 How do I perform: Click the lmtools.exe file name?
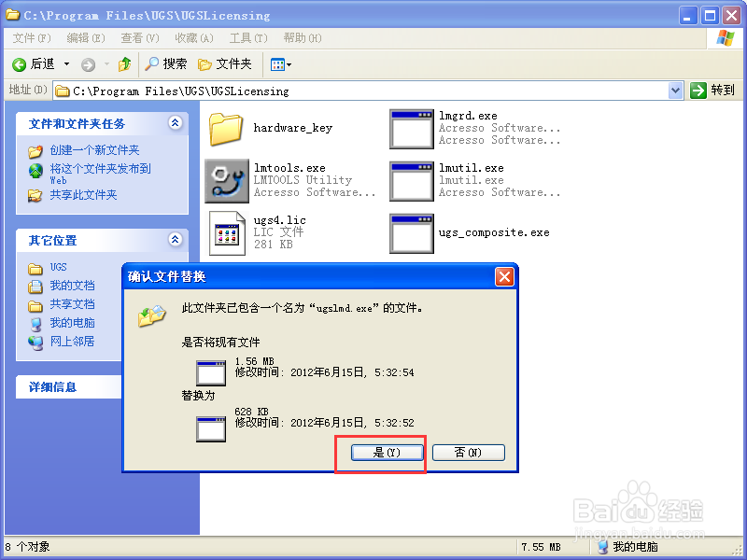point(289,168)
